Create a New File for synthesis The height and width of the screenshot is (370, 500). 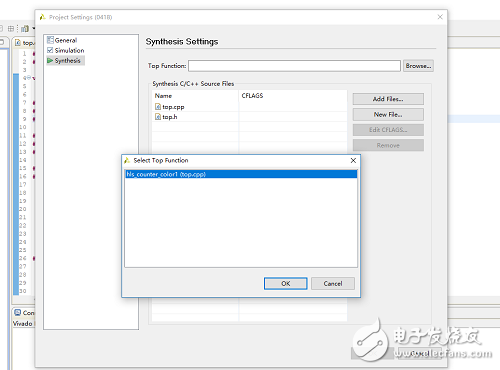pyautogui.click(x=388, y=114)
